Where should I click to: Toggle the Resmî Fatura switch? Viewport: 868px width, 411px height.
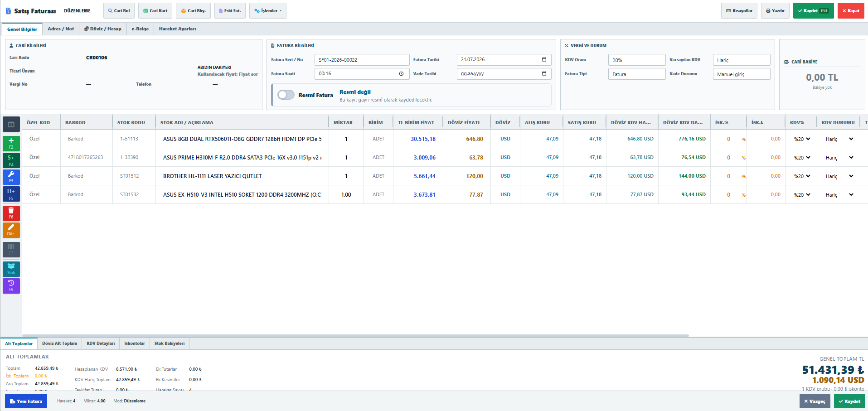(286, 95)
